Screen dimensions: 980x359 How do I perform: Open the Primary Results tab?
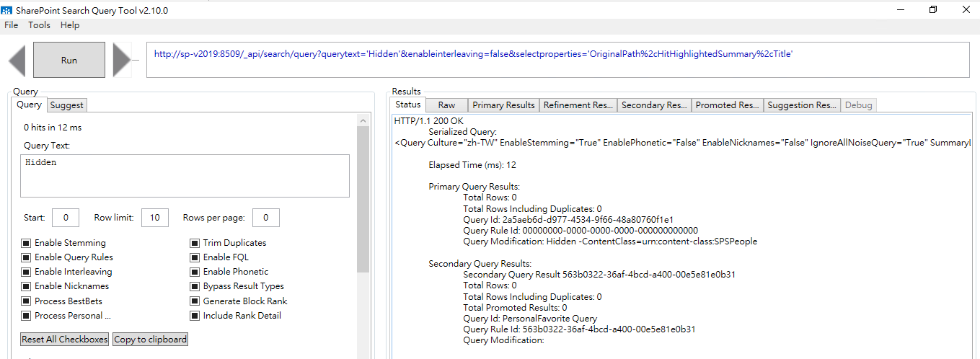[503, 105]
